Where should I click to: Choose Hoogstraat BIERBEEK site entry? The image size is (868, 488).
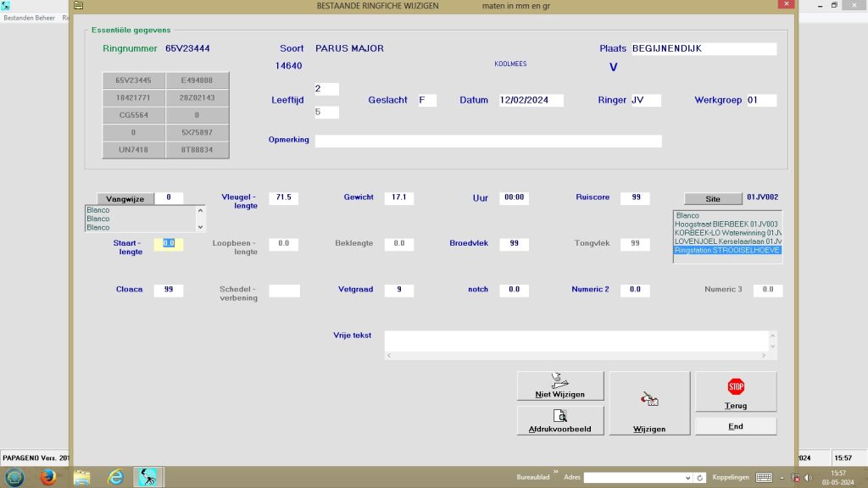(x=726, y=224)
